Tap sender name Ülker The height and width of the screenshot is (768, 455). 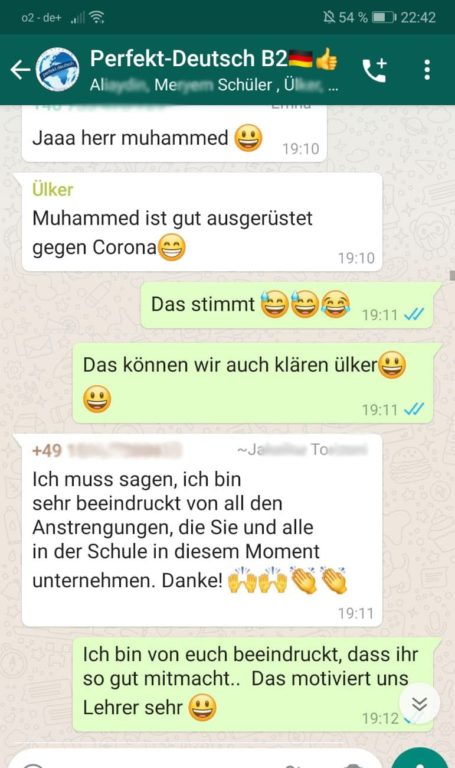52,190
